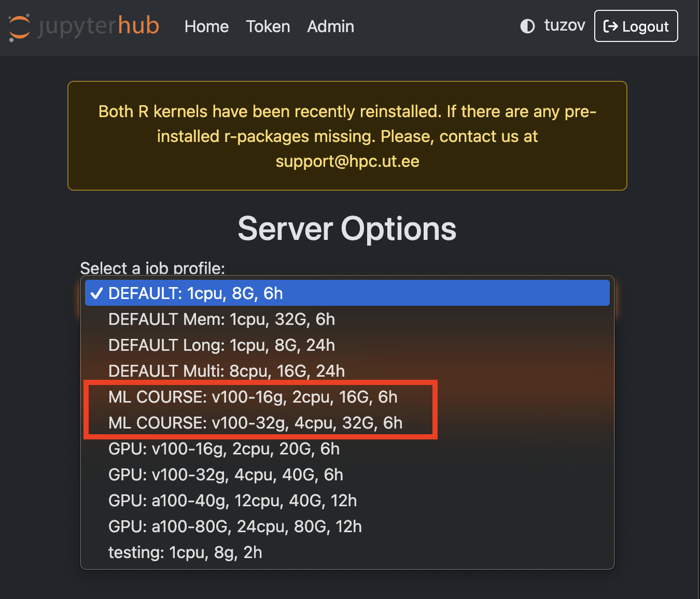Image resolution: width=700 pixels, height=599 pixels.
Task: Select DEFAULT Multi: 8cpu, 16G, 24h
Action: (x=347, y=371)
